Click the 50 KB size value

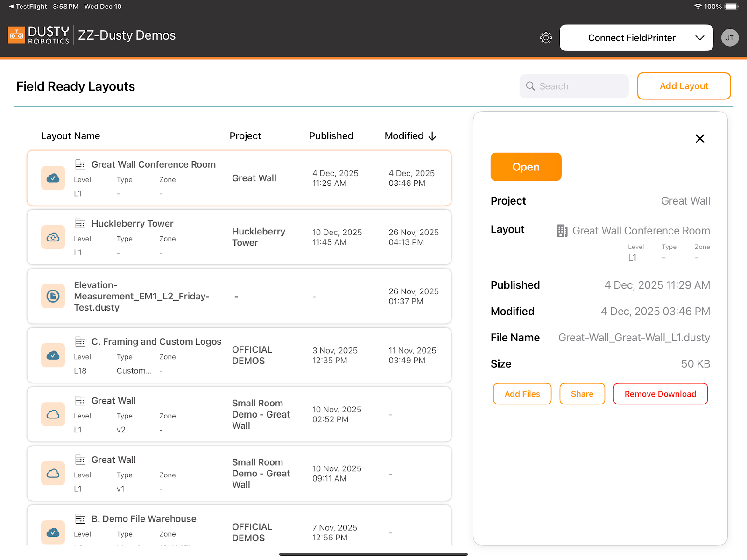tap(695, 364)
